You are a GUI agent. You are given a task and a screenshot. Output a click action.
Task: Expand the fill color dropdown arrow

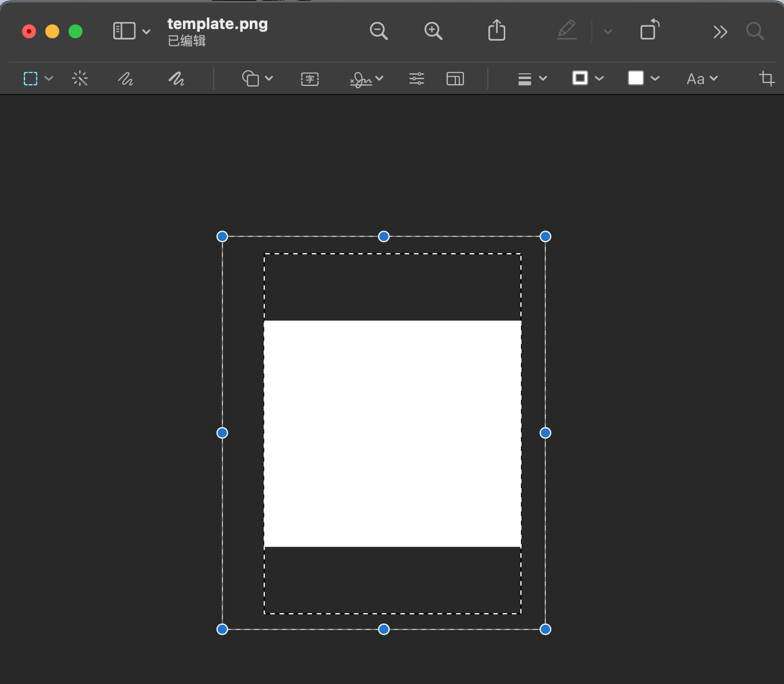(x=655, y=78)
